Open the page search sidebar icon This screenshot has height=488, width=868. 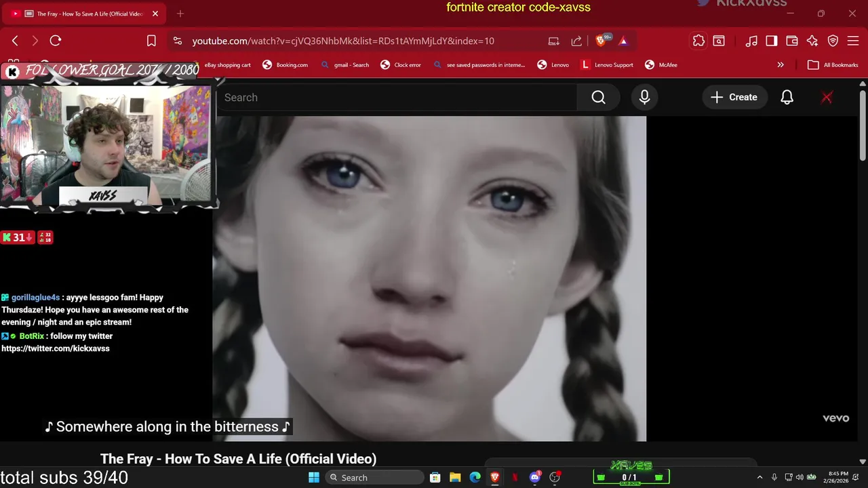(x=719, y=41)
